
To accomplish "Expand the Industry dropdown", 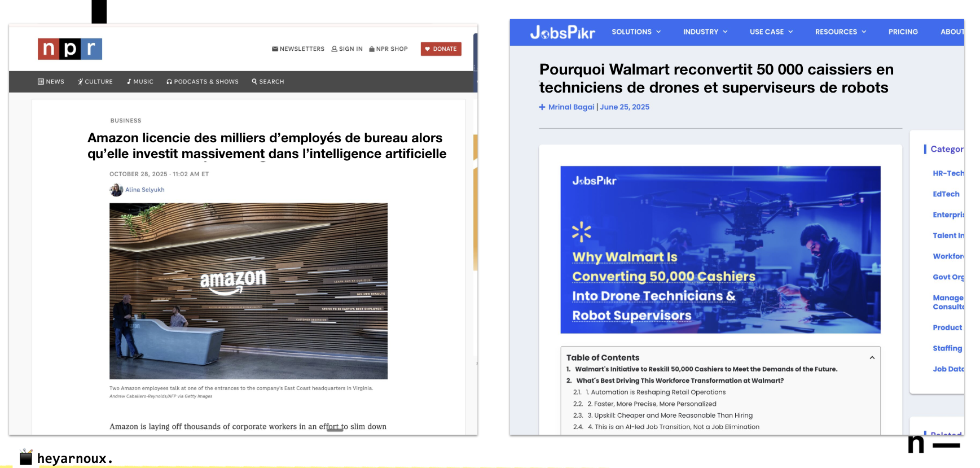I will coord(705,32).
